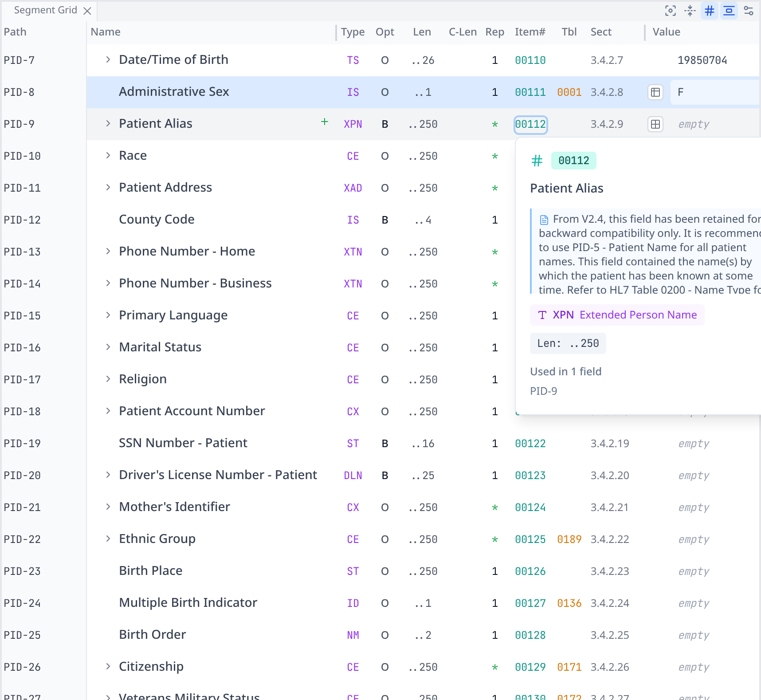The width and height of the screenshot is (761, 700).
Task: Click the highlighted 00112 item number in PID-9 row
Action: (530, 124)
